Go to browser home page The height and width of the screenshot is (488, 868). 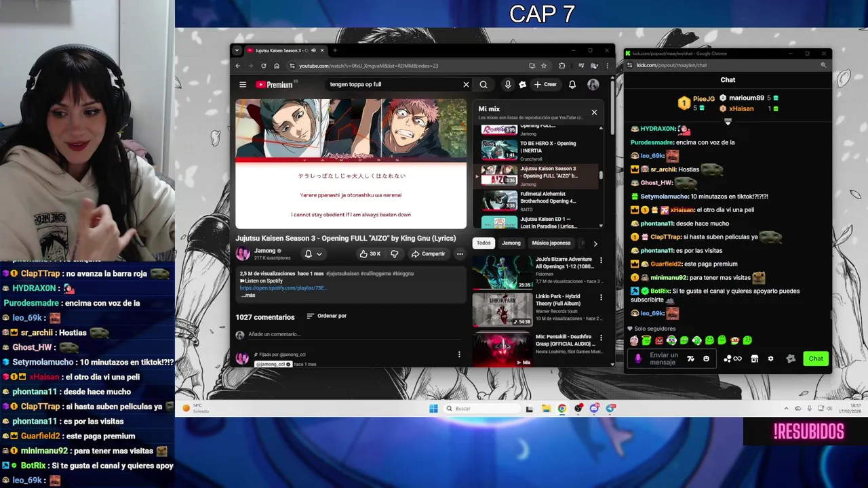(277, 66)
